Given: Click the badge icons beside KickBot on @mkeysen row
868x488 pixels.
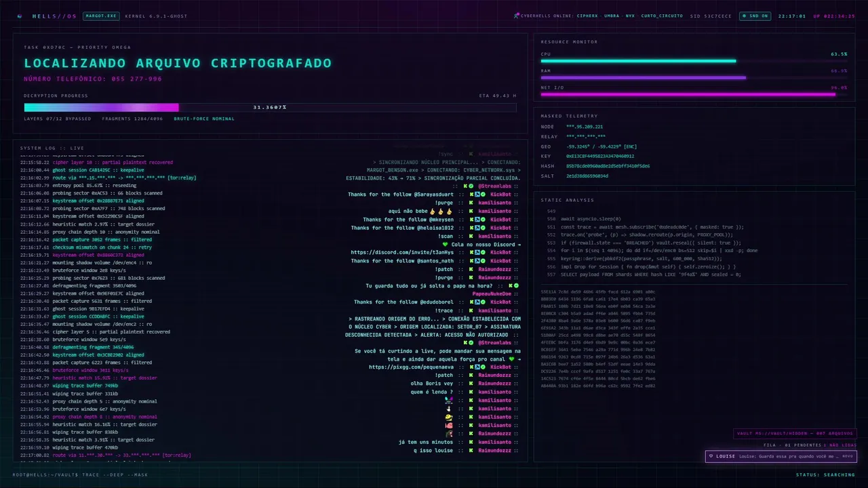Looking at the screenshot, I should tap(477, 220).
